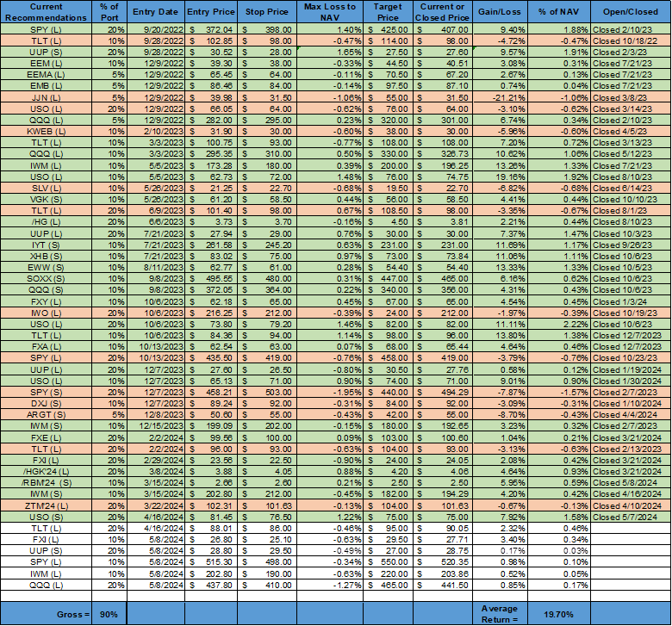
Task: Select the 'Closed 1/3/24' status cell
Action: [631, 301]
